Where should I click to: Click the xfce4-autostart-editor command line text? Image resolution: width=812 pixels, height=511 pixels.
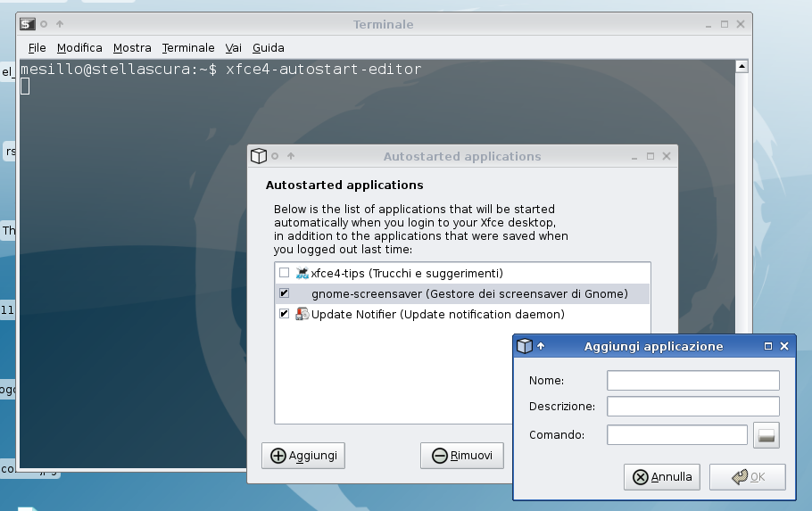click(x=324, y=69)
